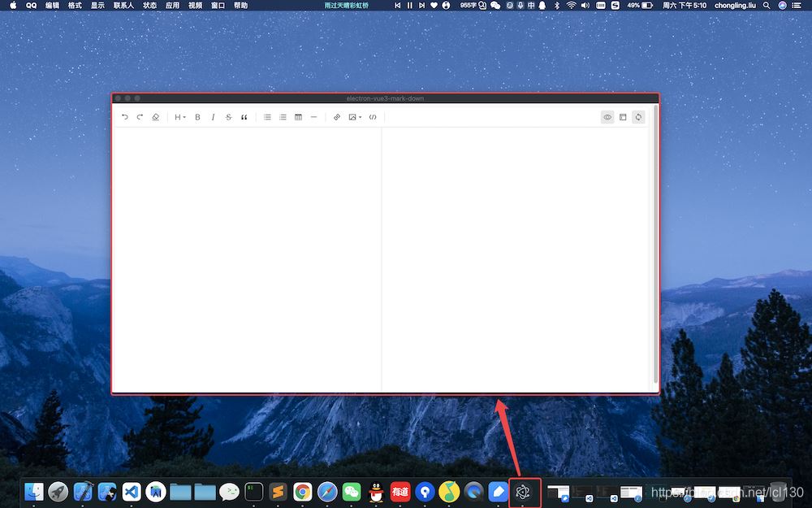Skip to next track in menu bar
The width and height of the screenshot is (812, 508).
click(421, 5)
